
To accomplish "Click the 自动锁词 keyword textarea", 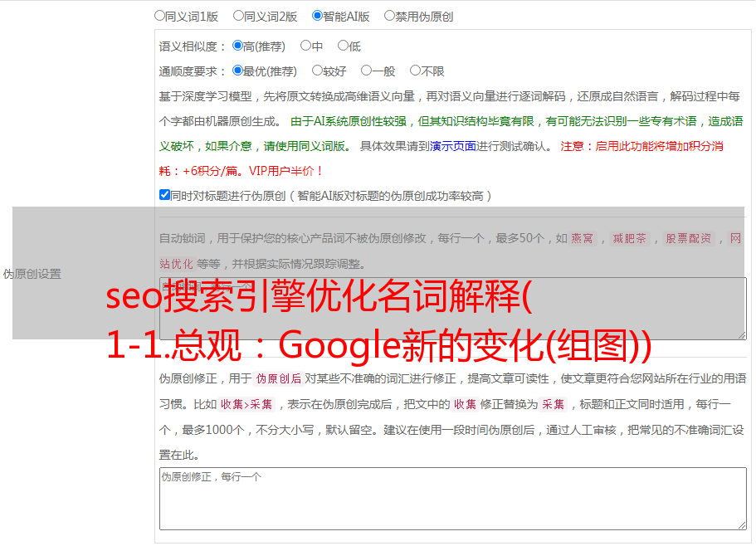I will pyautogui.click(x=453, y=309).
